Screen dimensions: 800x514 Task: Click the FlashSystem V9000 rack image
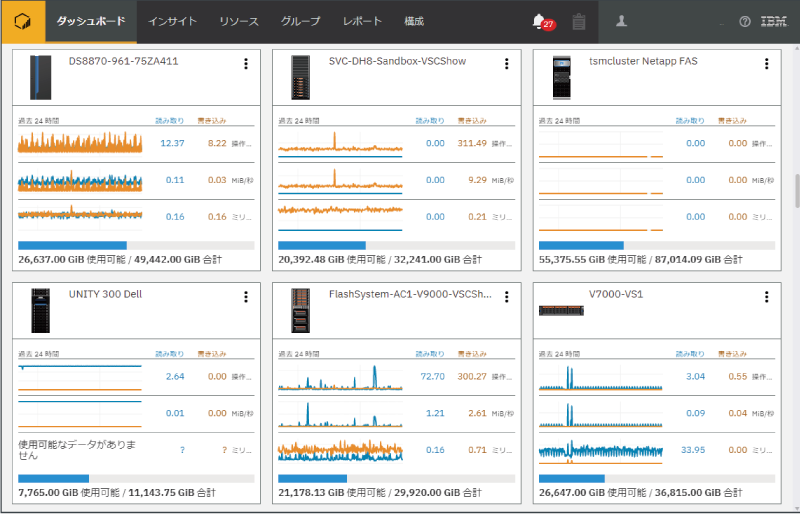pyautogui.click(x=301, y=310)
